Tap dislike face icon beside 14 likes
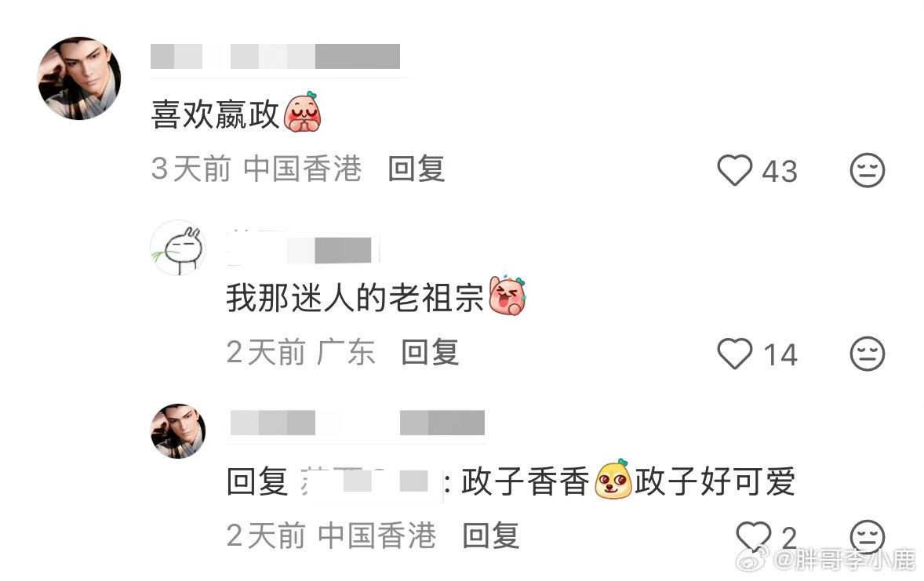The height and width of the screenshot is (581, 924). click(867, 354)
